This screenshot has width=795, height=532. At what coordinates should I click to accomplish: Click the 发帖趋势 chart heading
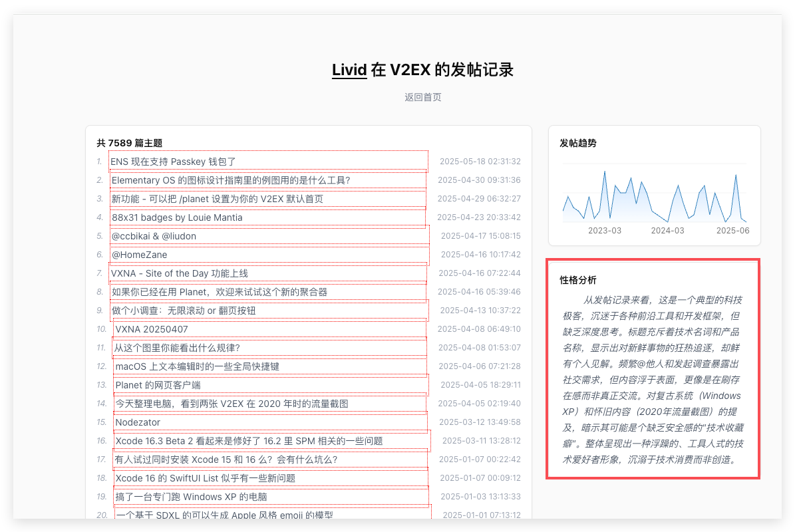[578, 144]
